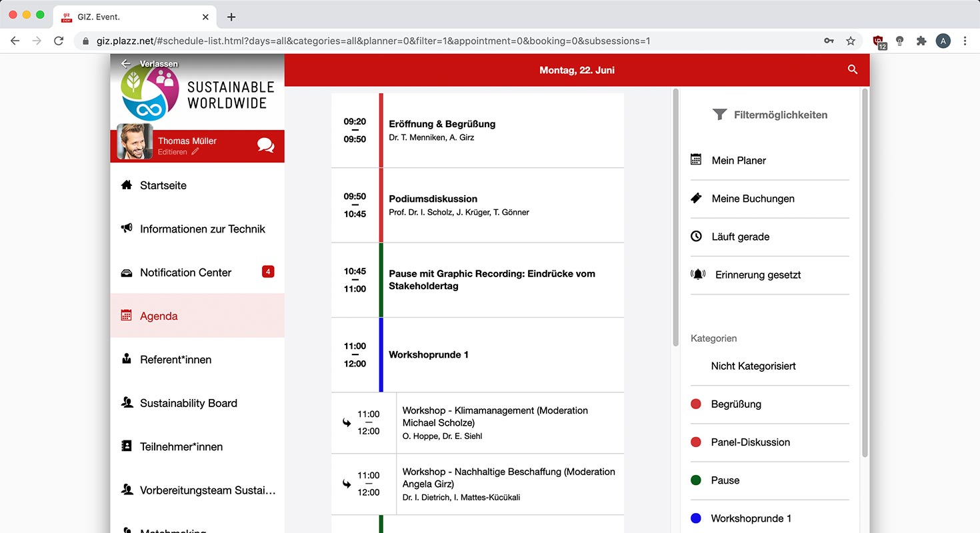Click the subsession arrow for Workshop Klimamanagement
This screenshot has height=533, width=980.
(347, 422)
